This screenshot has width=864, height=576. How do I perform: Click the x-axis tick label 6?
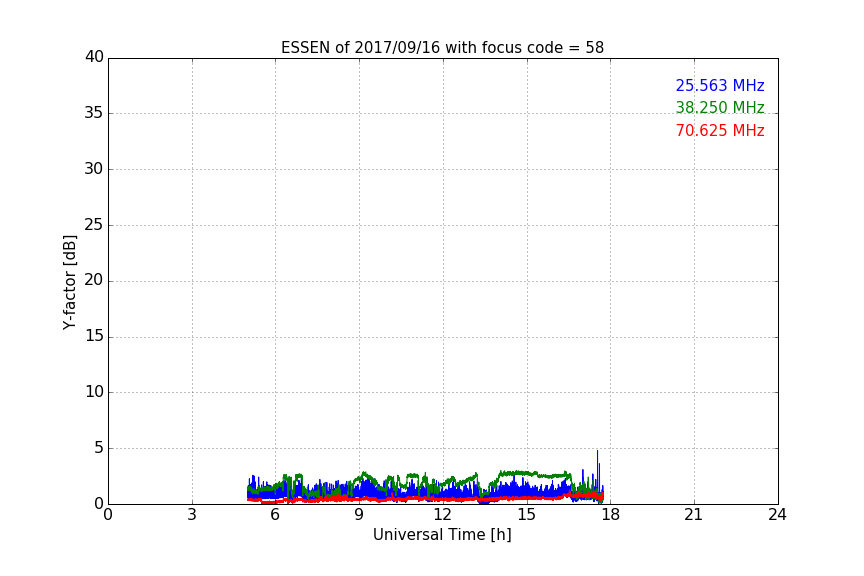(275, 515)
